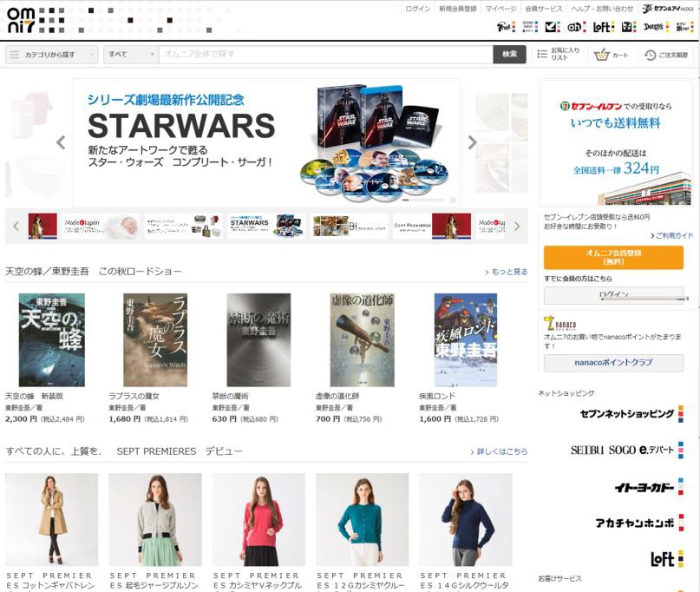Focus the オムニ7全体で探す search field
Viewport: 700px width, 592px height.
325,55
